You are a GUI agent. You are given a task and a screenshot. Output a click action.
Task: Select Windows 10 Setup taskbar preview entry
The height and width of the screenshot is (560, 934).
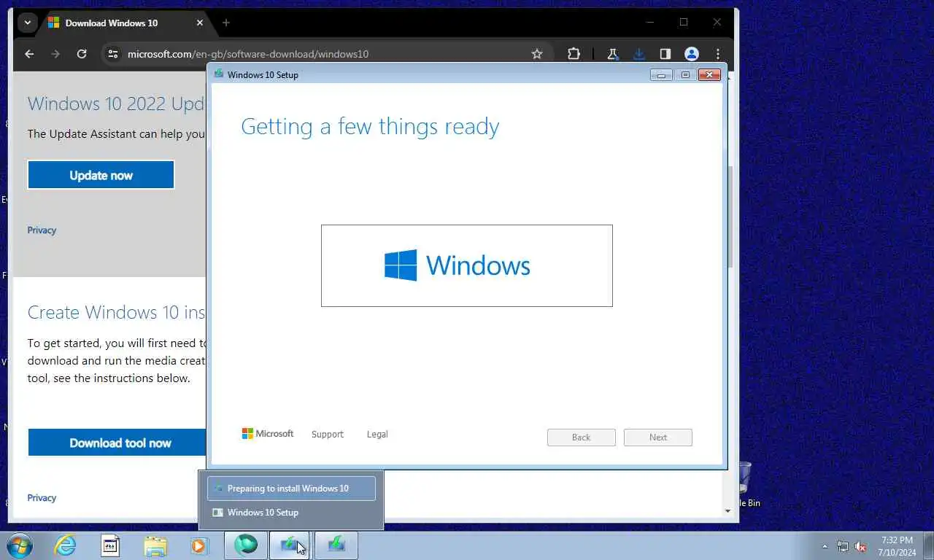(x=291, y=513)
